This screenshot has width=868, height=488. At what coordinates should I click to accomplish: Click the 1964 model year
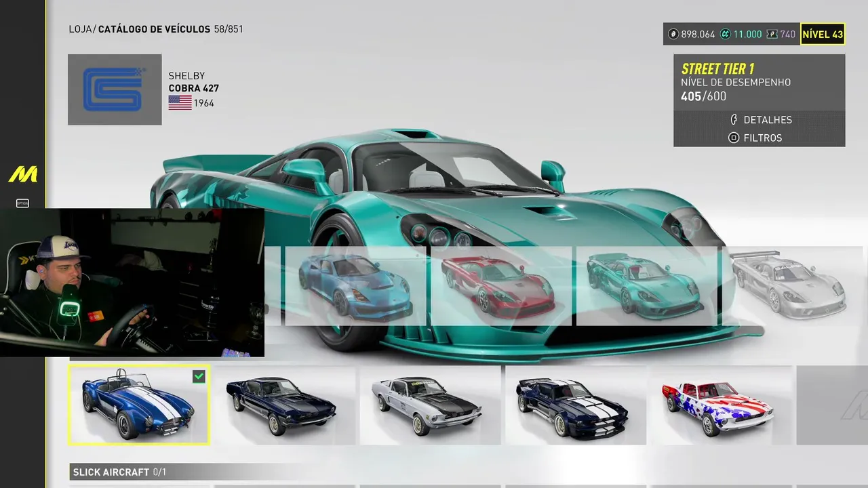point(204,103)
